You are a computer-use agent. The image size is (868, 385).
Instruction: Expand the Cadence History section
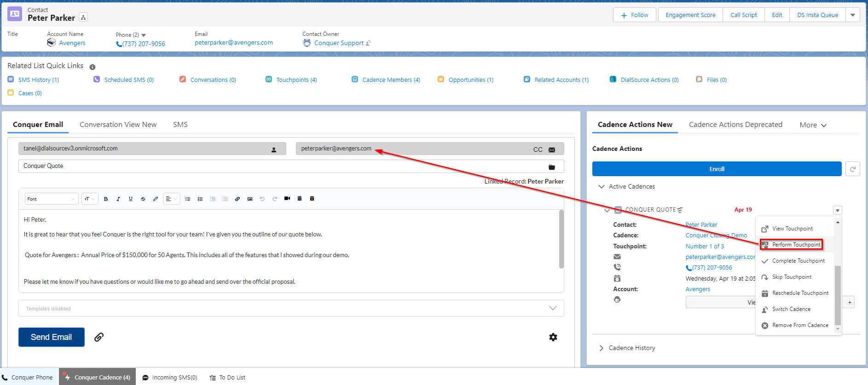pos(601,348)
